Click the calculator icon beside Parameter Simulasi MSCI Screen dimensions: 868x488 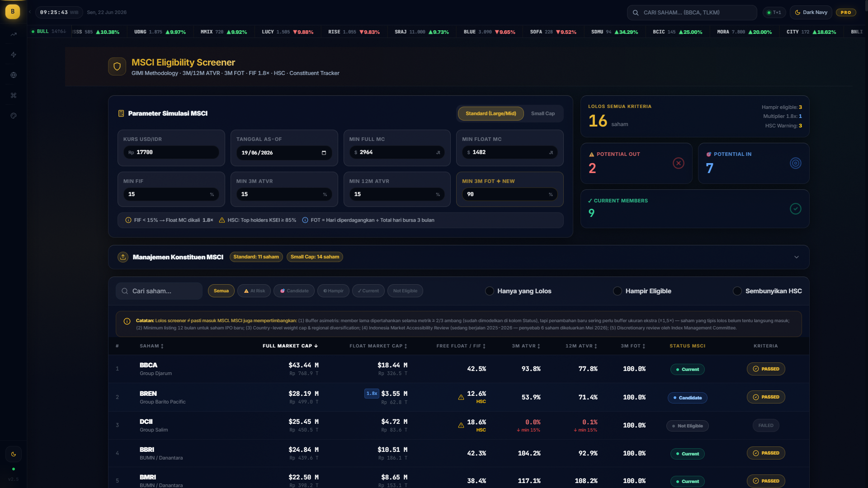pos(121,113)
